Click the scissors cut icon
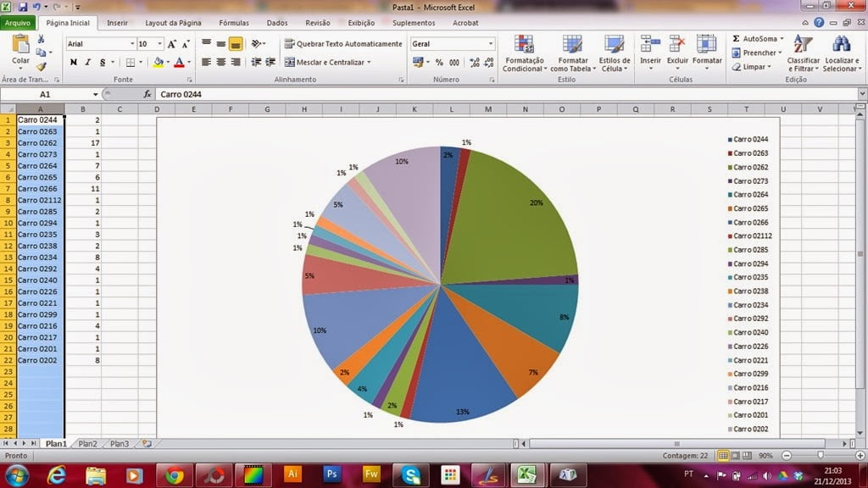Viewport: 868px width, 488px height. coord(41,39)
